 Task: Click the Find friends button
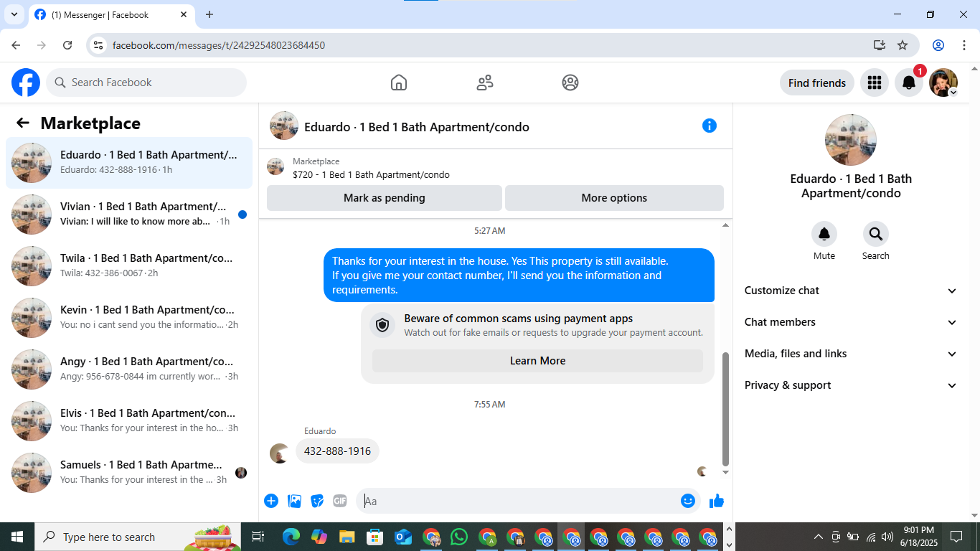click(x=817, y=83)
